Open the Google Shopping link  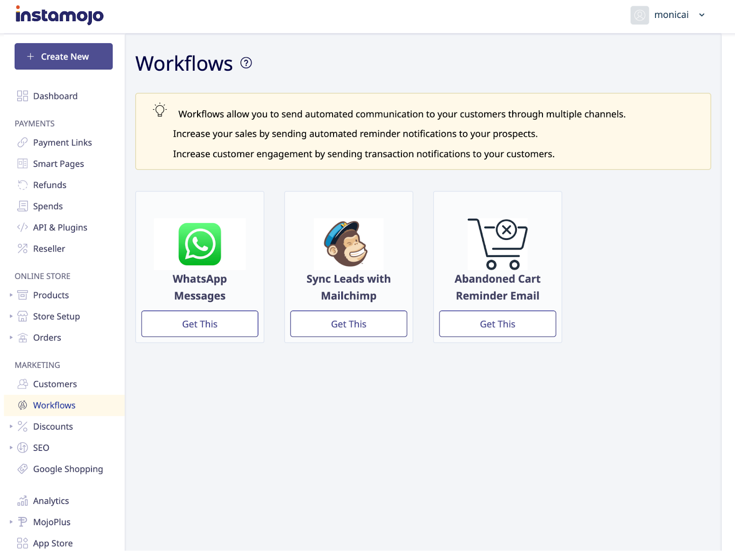point(68,469)
